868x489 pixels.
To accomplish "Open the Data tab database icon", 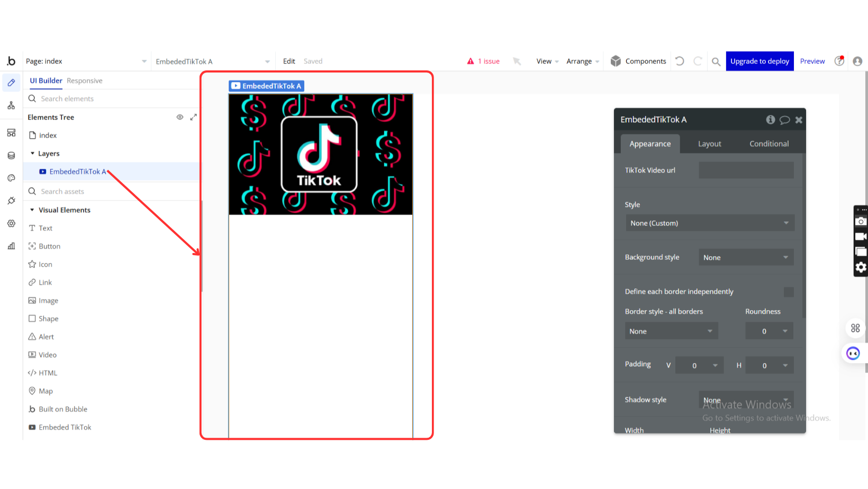I will click(x=11, y=156).
